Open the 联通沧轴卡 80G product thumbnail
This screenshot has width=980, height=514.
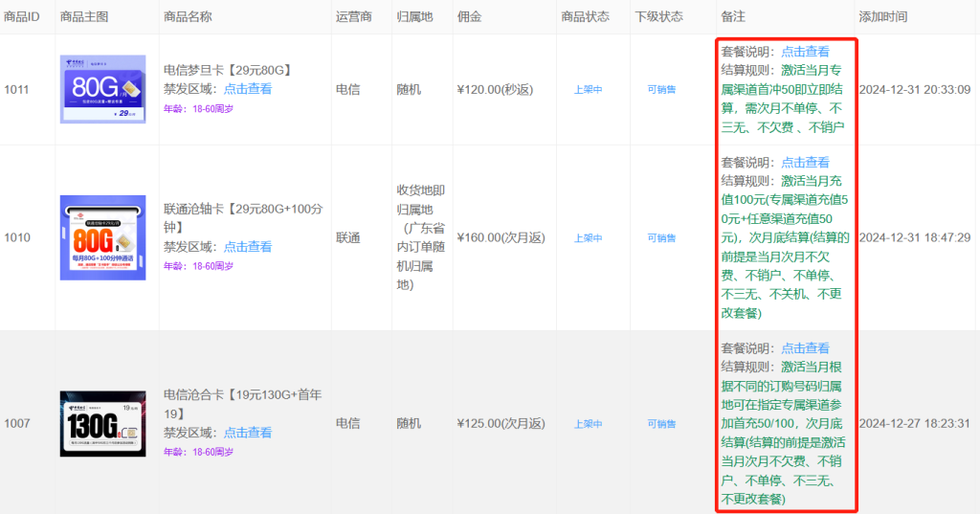click(x=102, y=237)
